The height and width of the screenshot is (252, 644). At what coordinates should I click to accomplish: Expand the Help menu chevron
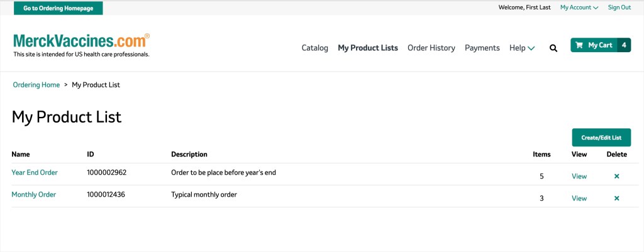coord(531,48)
